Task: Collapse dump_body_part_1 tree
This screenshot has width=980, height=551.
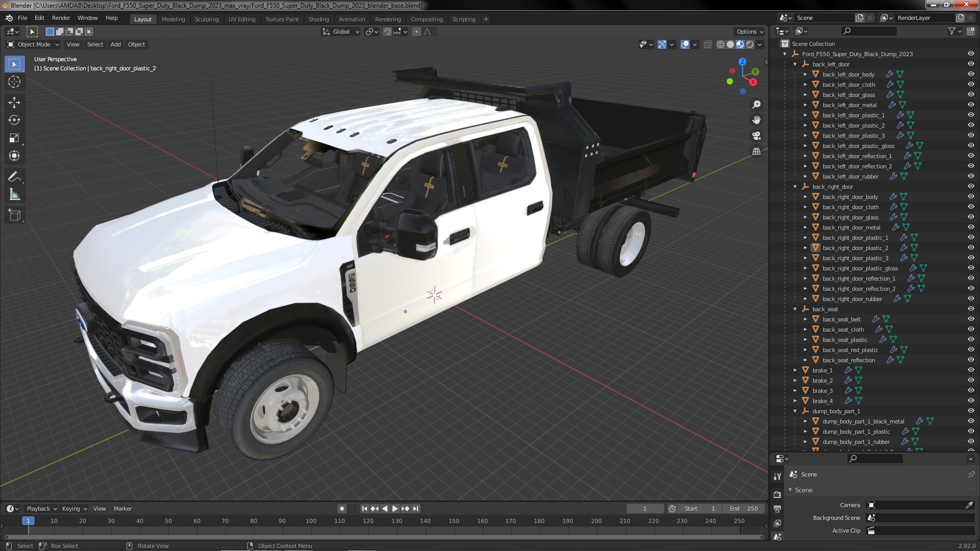Action: tap(795, 411)
